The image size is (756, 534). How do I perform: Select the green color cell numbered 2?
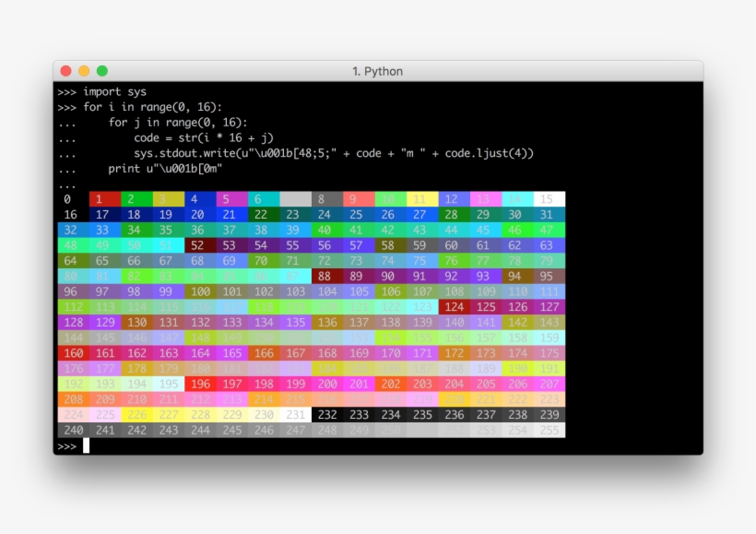(132, 198)
